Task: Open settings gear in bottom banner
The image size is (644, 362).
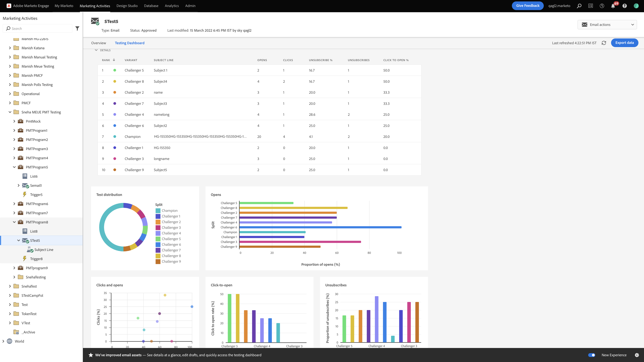Action: pos(637,355)
